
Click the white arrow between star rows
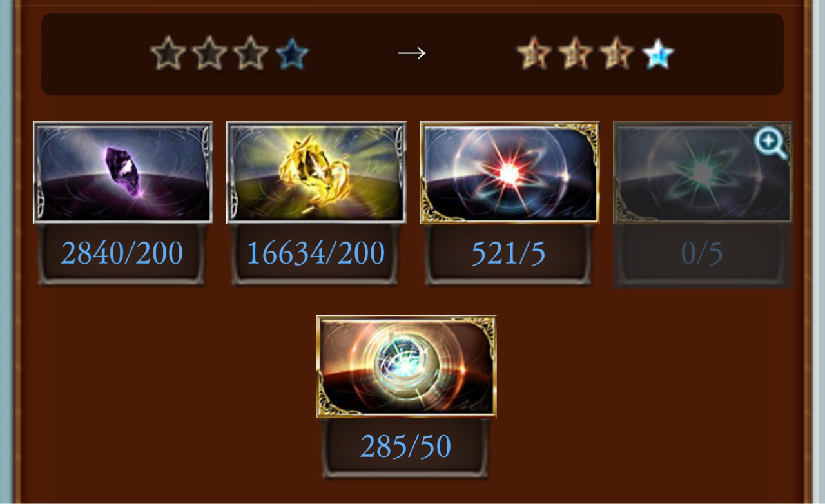click(412, 53)
